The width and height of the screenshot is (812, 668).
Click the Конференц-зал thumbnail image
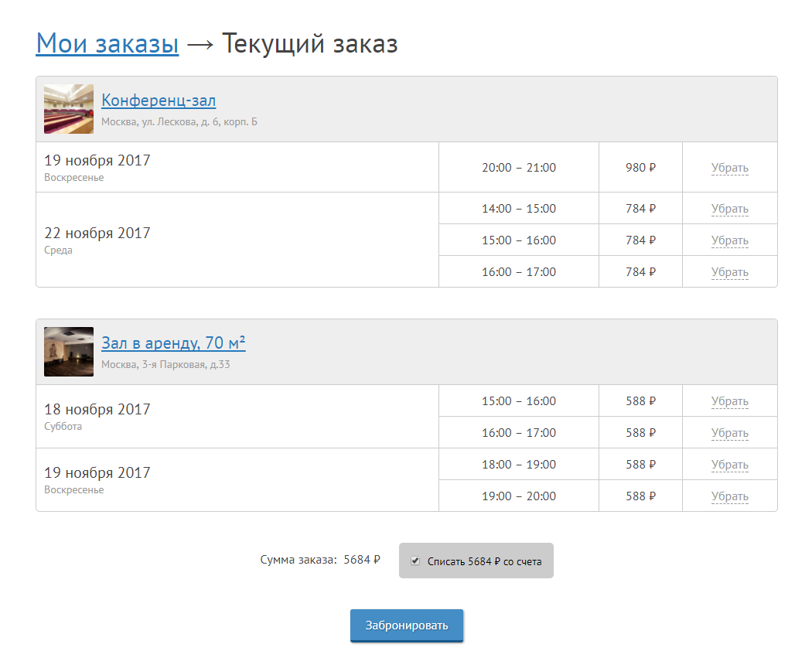click(69, 109)
